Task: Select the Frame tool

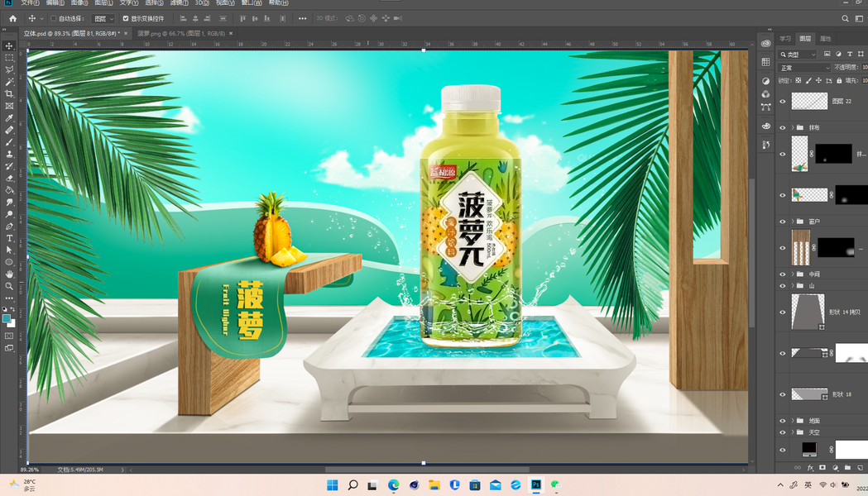Action: (9, 106)
